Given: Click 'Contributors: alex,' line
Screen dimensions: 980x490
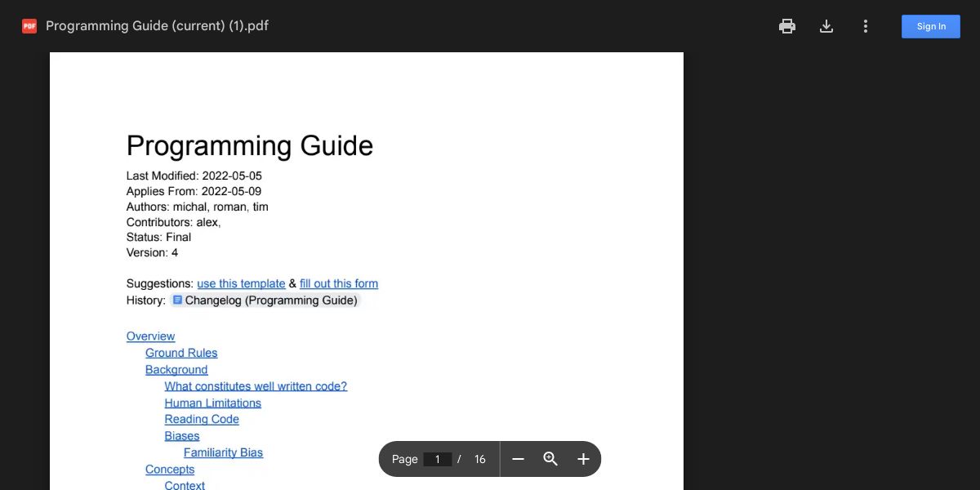Looking at the screenshot, I should (174, 222).
